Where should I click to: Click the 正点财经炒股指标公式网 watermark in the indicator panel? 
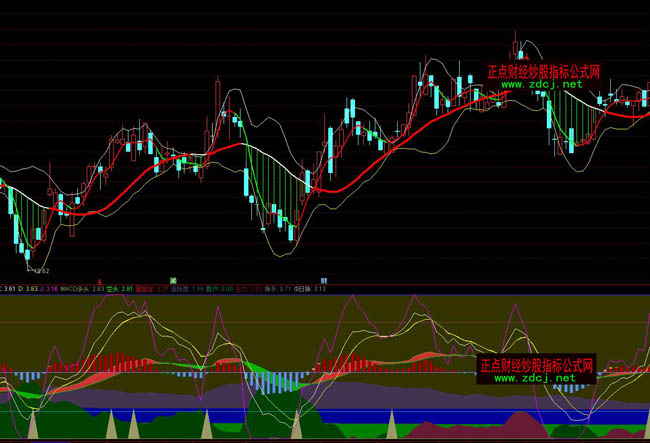(x=537, y=365)
